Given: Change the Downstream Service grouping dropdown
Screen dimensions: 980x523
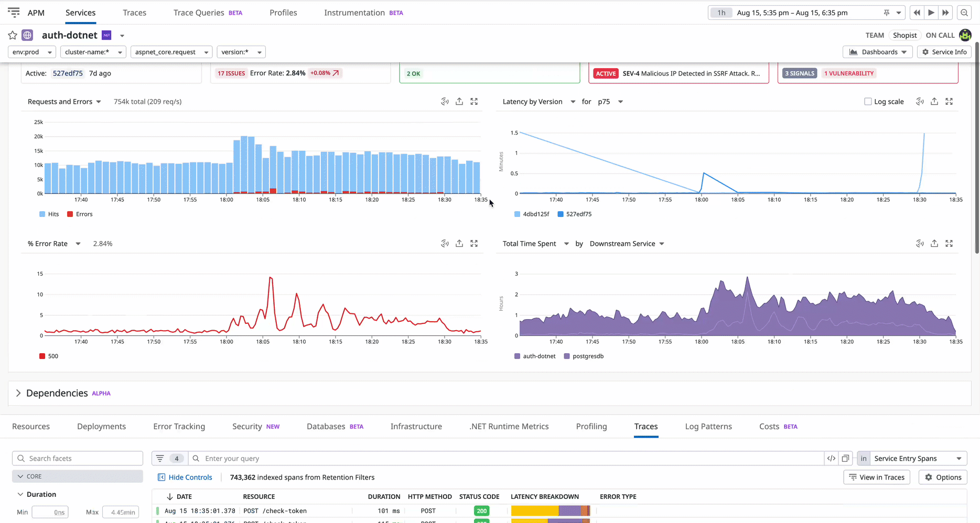Looking at the screenshot, I should click(627, 244).
